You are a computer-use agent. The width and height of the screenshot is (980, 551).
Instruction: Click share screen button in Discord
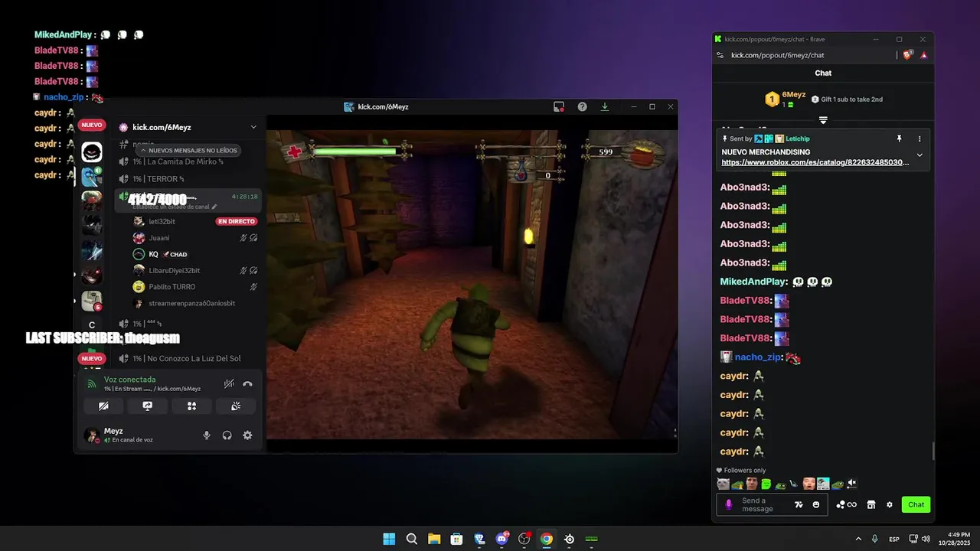pos(148,406)
